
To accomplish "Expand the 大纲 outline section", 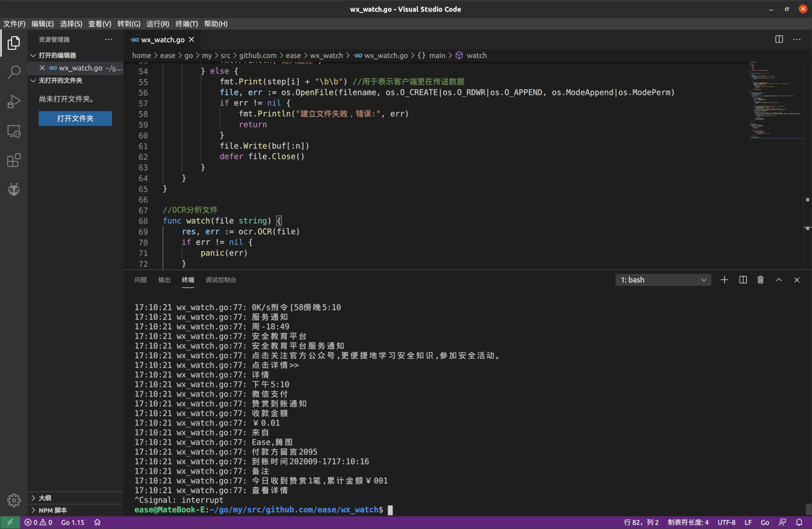I will 45,498.
